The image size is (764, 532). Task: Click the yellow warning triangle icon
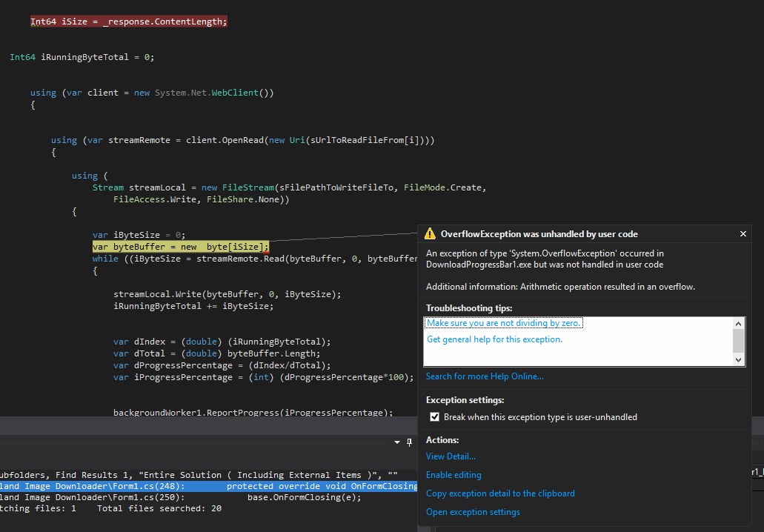pyautogui.click(x=430, y=234)
